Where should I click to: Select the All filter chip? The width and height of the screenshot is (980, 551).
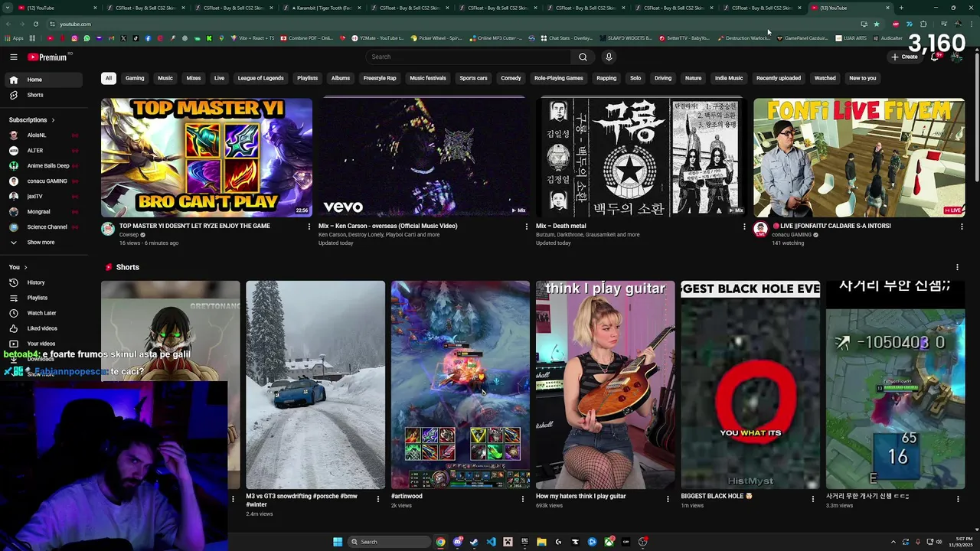pos(109,78)
